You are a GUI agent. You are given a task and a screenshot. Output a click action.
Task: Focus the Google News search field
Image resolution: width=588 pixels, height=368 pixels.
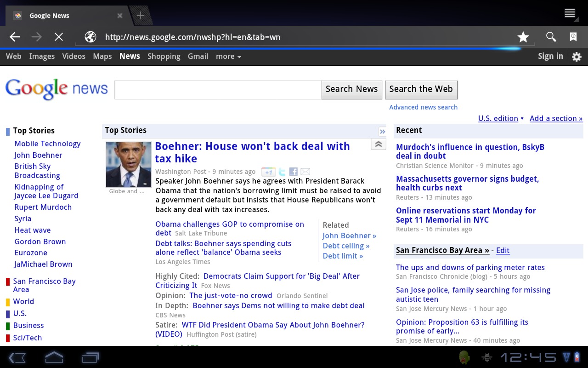coord(218,90)
